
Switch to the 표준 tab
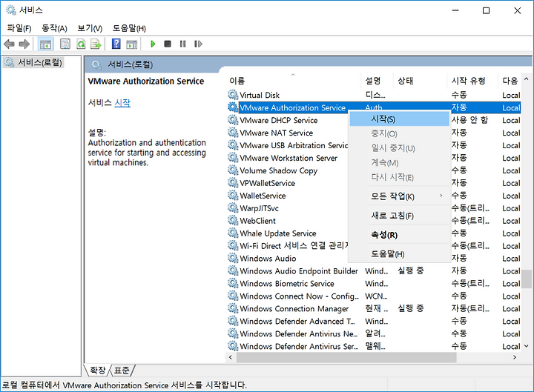click(x=122, y=371)
